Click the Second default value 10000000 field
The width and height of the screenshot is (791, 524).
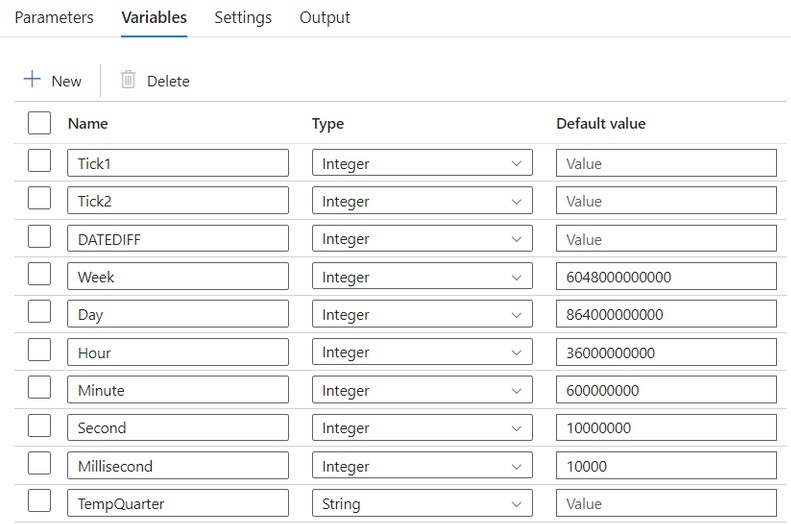tap(666, 427)
